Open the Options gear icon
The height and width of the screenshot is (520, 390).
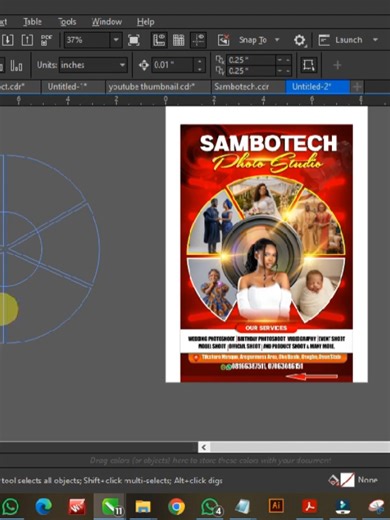pyautogui.click(x=299, y=40)
